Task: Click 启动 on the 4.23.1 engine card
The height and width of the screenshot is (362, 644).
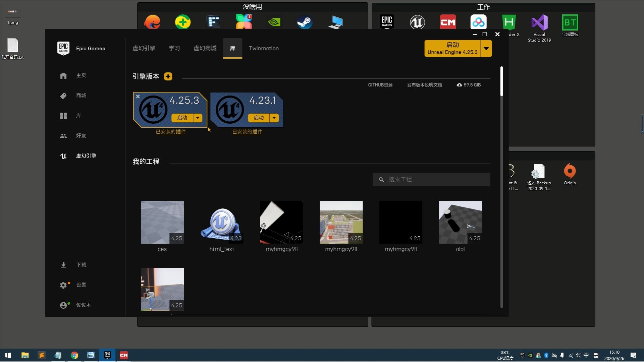Action: [259, 118]
